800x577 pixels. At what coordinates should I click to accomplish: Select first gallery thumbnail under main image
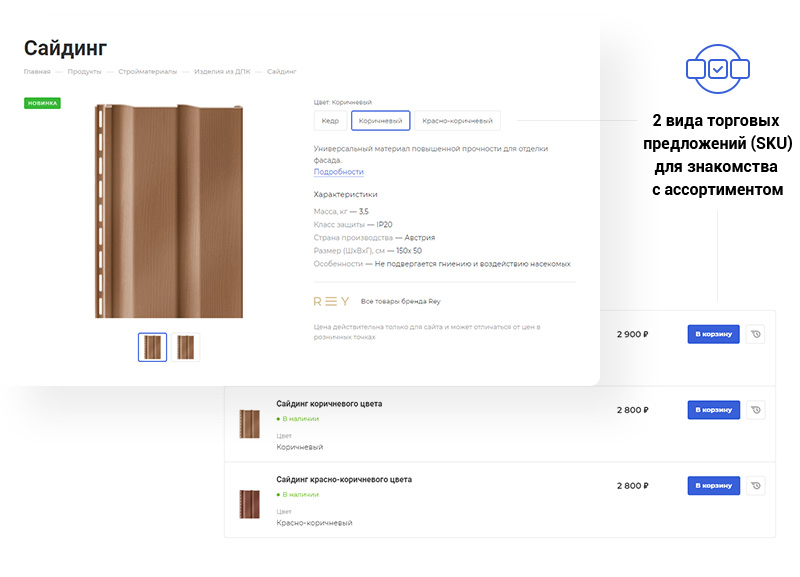point(152,347)
